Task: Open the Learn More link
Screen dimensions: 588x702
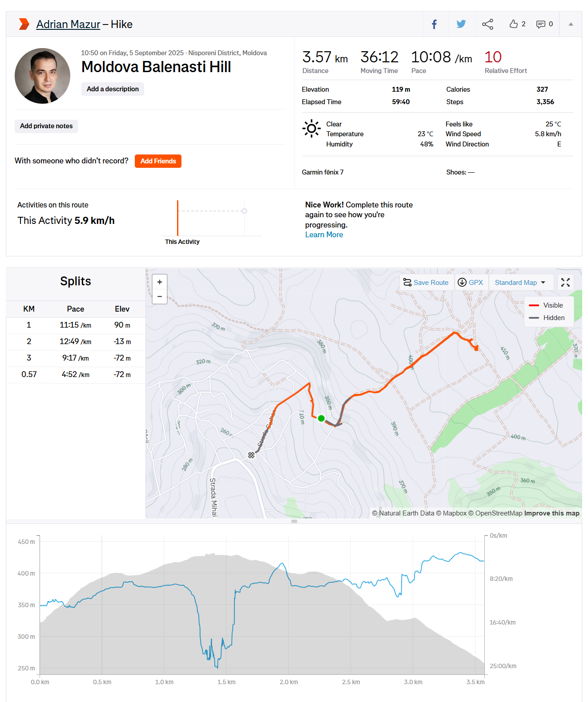Action: [x=324, y=235]
